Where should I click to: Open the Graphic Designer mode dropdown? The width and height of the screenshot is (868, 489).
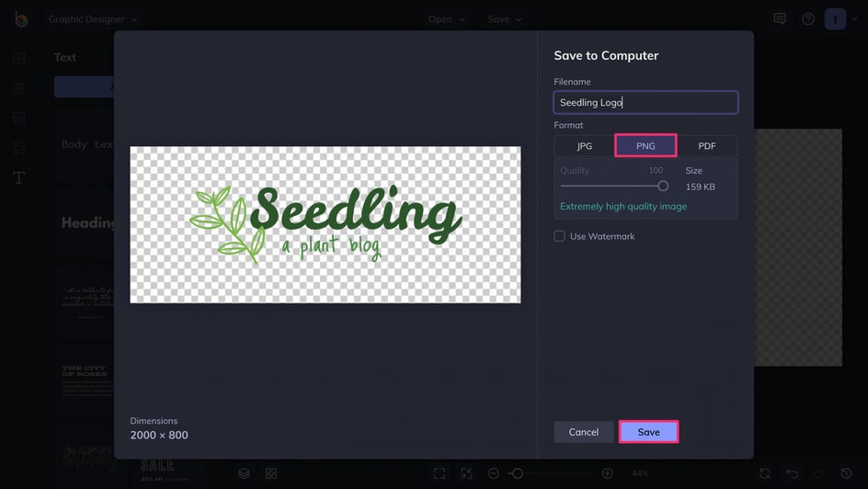(93, 18)
